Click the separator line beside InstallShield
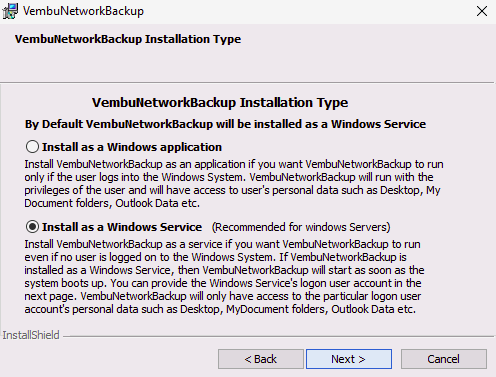The image size is (496, 377). [x=278, y=337]
